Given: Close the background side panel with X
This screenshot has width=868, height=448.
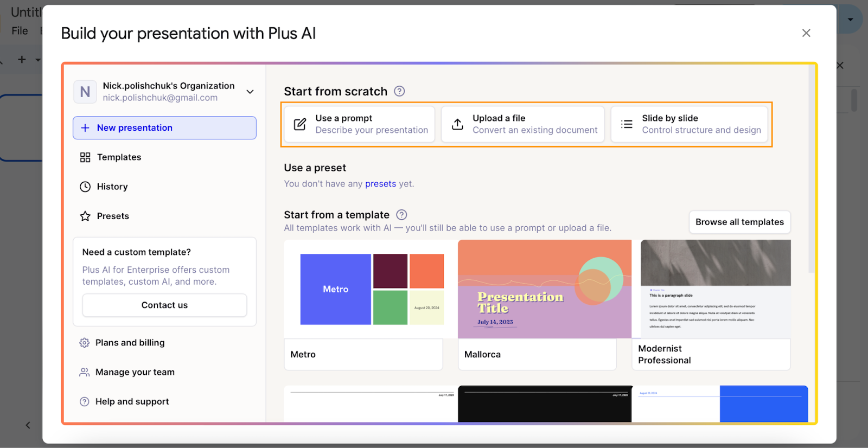Looking at the screenshot, I should click(840, 65).
